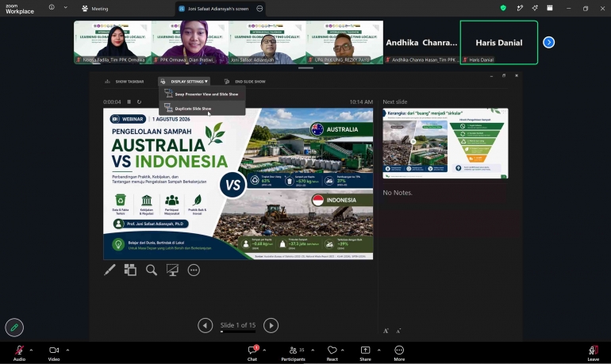Pause the presentation timer

coord(129,102)
